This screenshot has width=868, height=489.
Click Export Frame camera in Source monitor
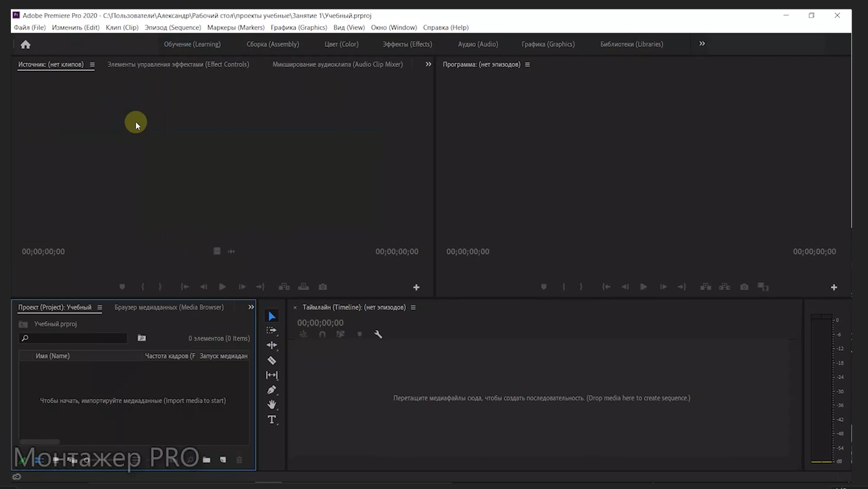(323, 287)
